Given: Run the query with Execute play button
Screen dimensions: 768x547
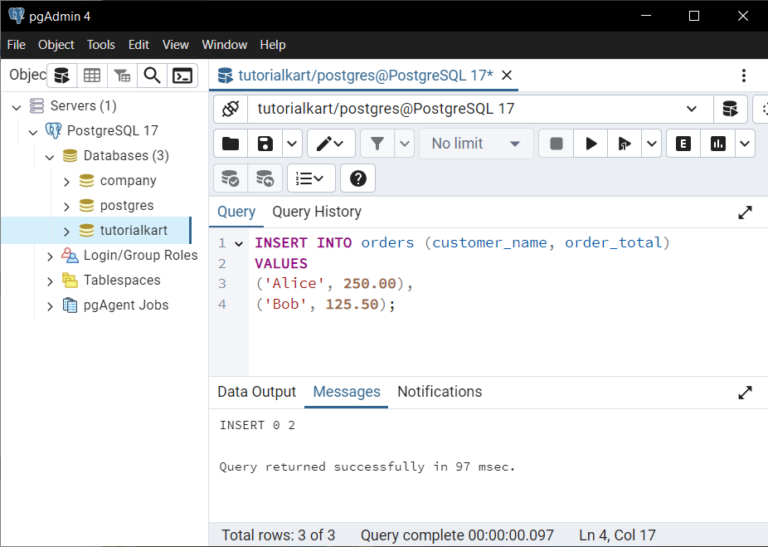Looking at the screenshot, I should point(591,143).
